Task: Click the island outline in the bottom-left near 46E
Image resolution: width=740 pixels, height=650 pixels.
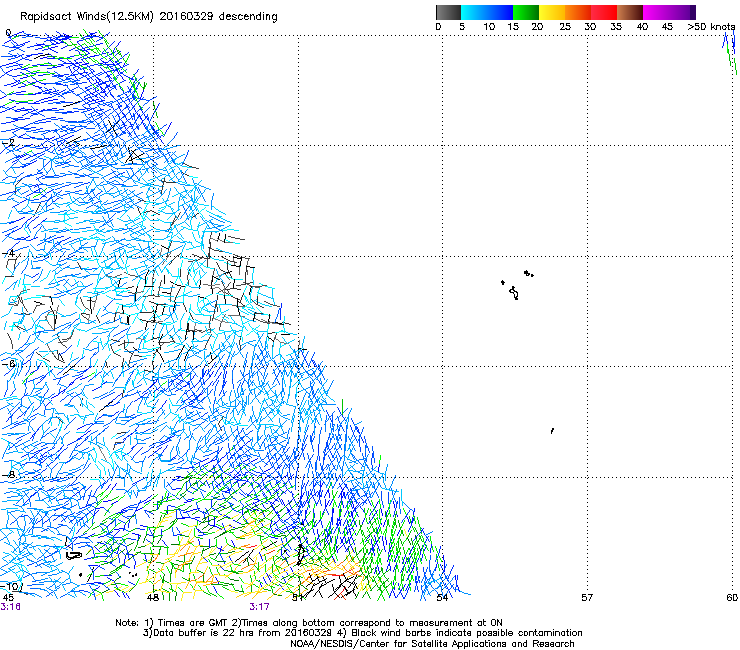Action: tap(74, 555)
